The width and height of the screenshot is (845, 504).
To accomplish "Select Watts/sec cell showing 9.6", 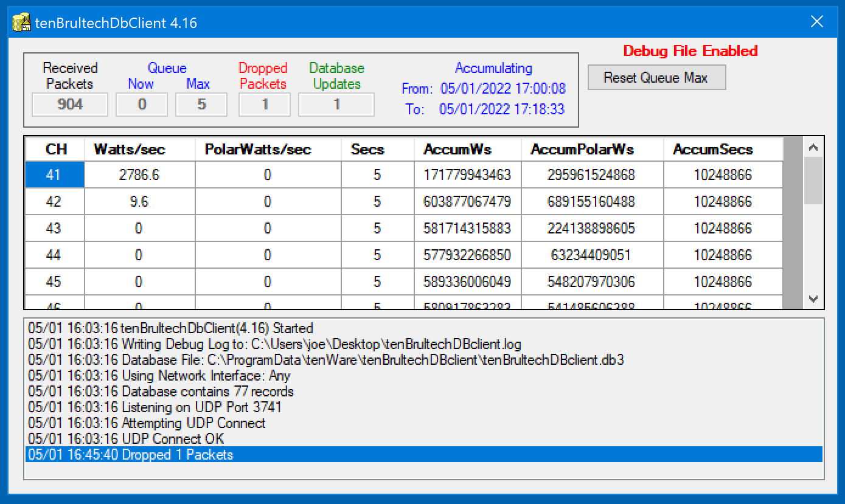I will (x=139, y=202).
